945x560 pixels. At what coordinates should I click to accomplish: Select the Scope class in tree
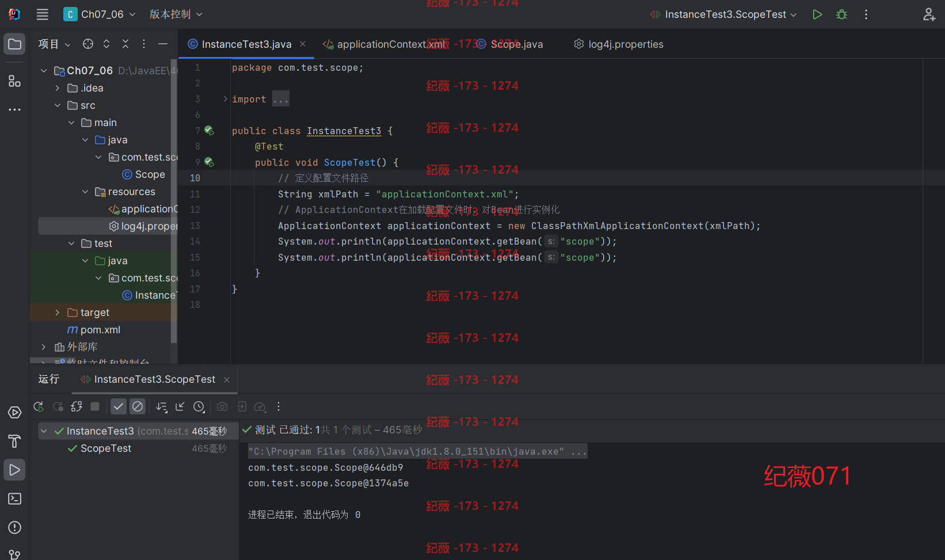[144, 174]
